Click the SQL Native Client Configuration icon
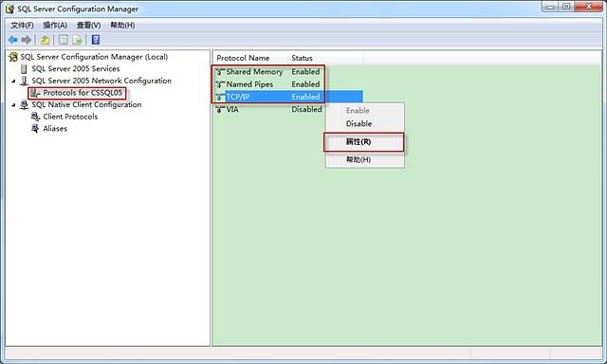607x364 pixels. pyautogui.click(x=24, y=105)
